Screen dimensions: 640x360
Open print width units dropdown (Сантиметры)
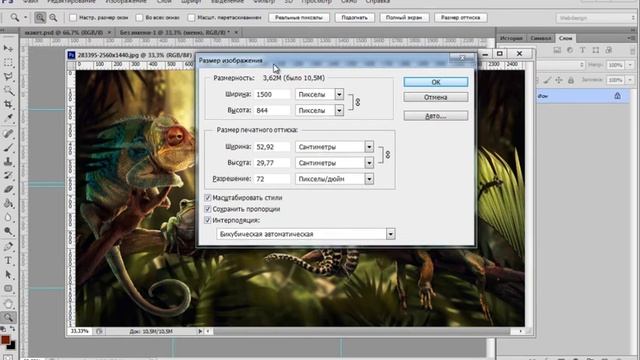point(369,147)
